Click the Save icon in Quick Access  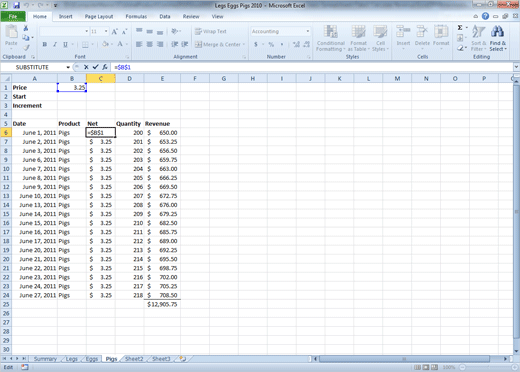point(17,5)
